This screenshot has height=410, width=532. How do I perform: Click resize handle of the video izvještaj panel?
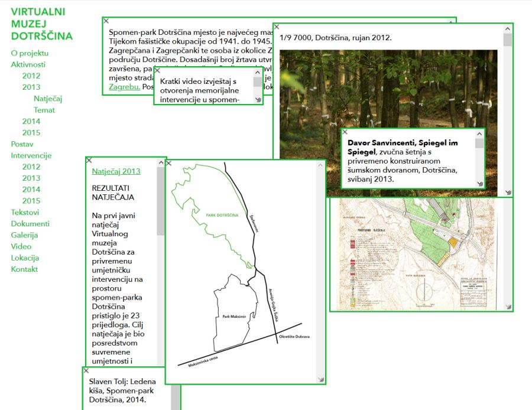tap(258, 100)
